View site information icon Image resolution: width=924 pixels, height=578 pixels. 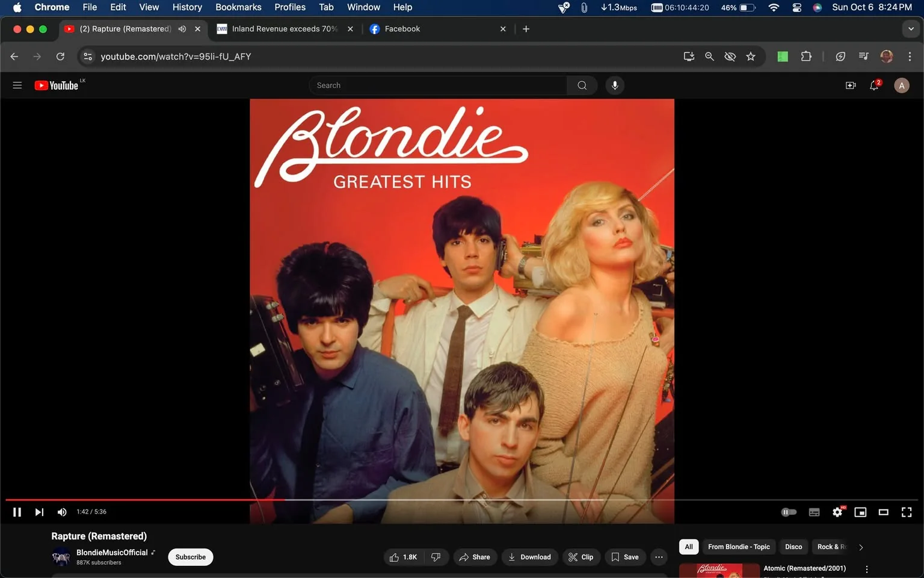click(88, 57)
